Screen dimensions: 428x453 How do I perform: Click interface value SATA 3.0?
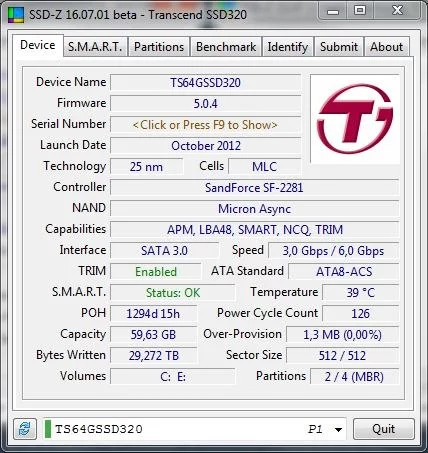pyautogui.click(x=164, y=251)
